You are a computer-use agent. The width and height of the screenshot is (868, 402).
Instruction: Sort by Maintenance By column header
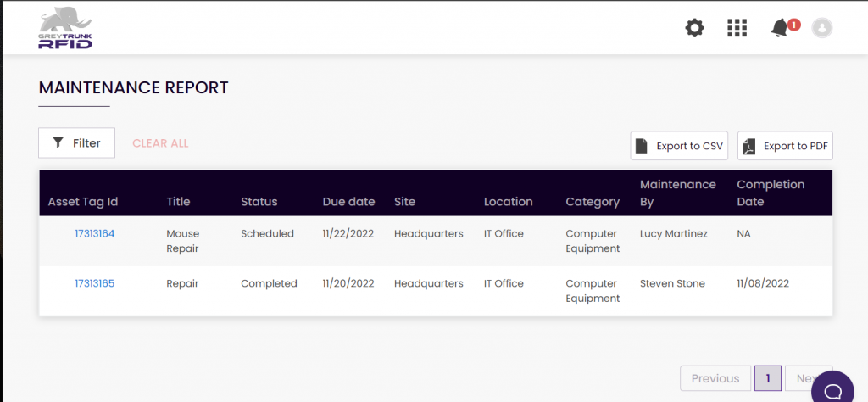677,193
